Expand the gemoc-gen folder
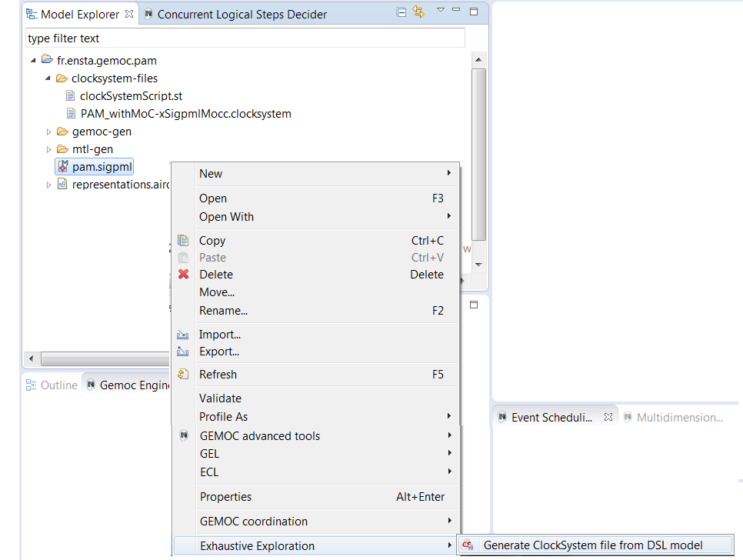 [49, 132]
